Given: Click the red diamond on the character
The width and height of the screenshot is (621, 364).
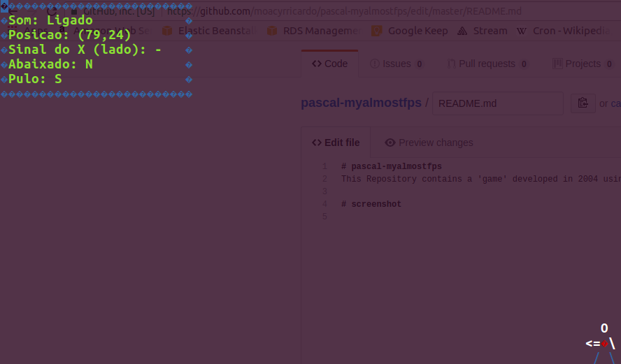Looking at the screenshot, I should click(604, 344).
